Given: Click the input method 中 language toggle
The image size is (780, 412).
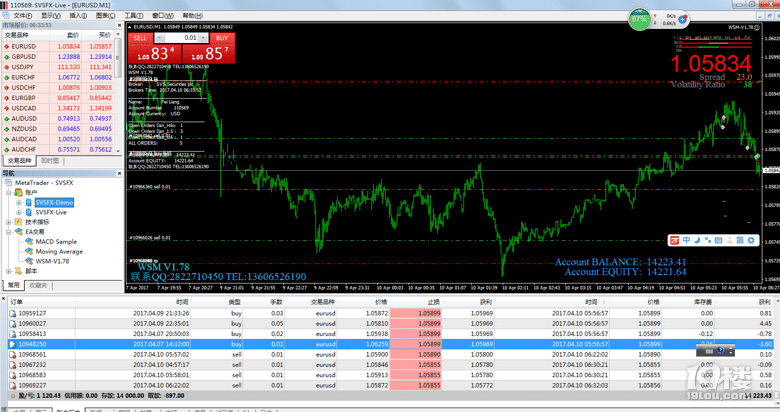Looking at the screenshot, I should 686,240.
